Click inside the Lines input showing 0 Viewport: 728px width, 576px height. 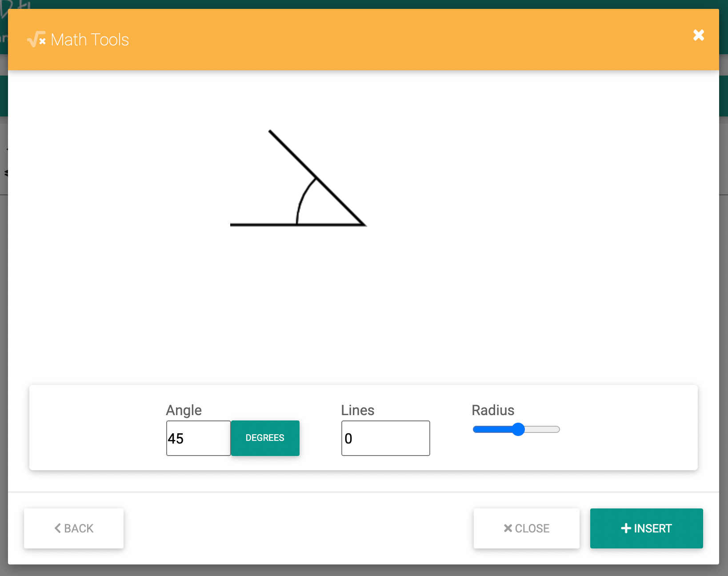click(385, 438)
